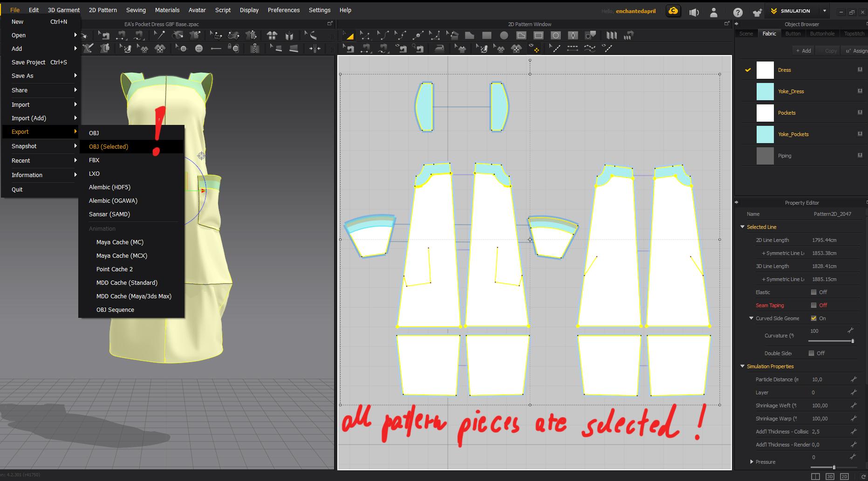Click the speaker announcements icon

click(x=694, y=12)
